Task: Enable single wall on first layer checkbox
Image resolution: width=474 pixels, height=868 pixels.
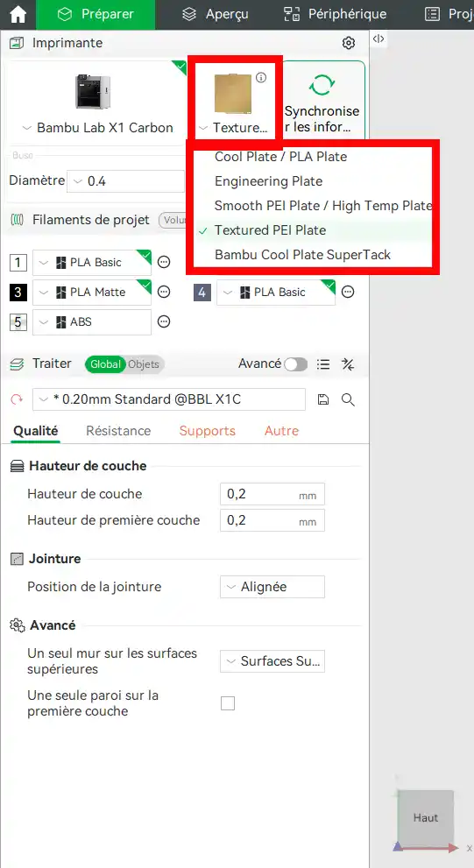Action: (228, 703)
